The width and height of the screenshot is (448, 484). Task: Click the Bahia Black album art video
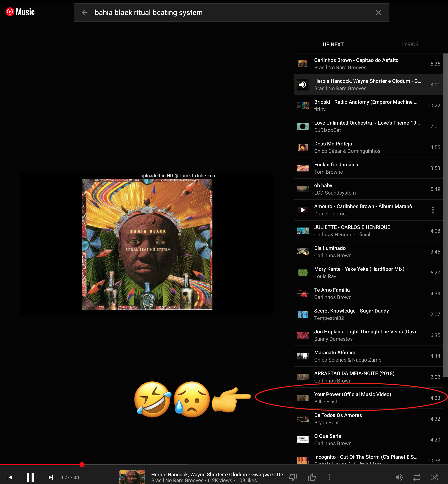point(147,244)
